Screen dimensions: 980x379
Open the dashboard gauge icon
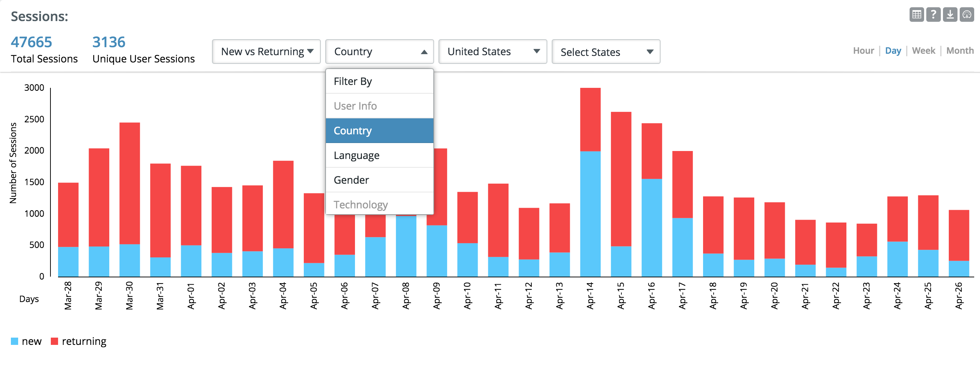tap(967, 15)
